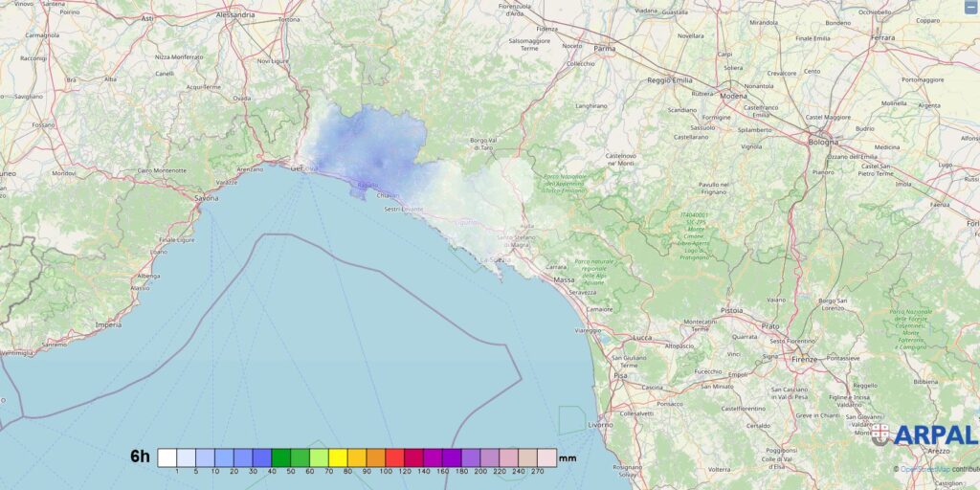Click the Savona city label
Viewport: 980px width, 490px height.
pos(206,198)
